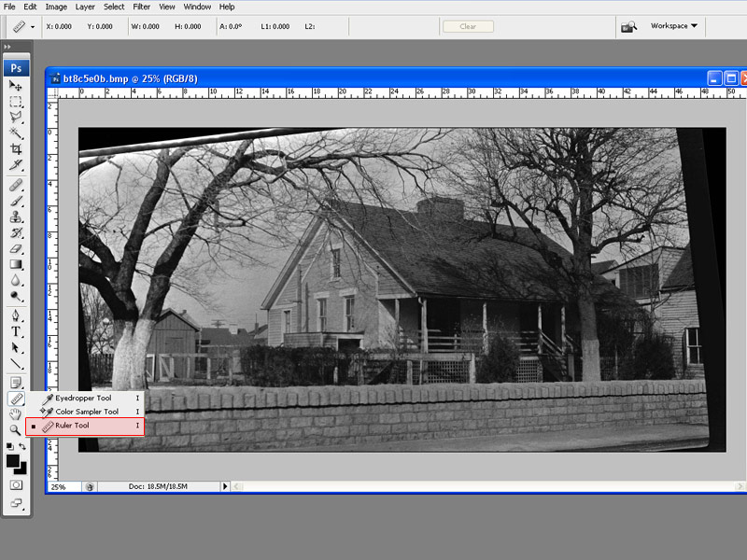
Task: Choose Color Sampler Tool from flyout
Action: (85, 412)
